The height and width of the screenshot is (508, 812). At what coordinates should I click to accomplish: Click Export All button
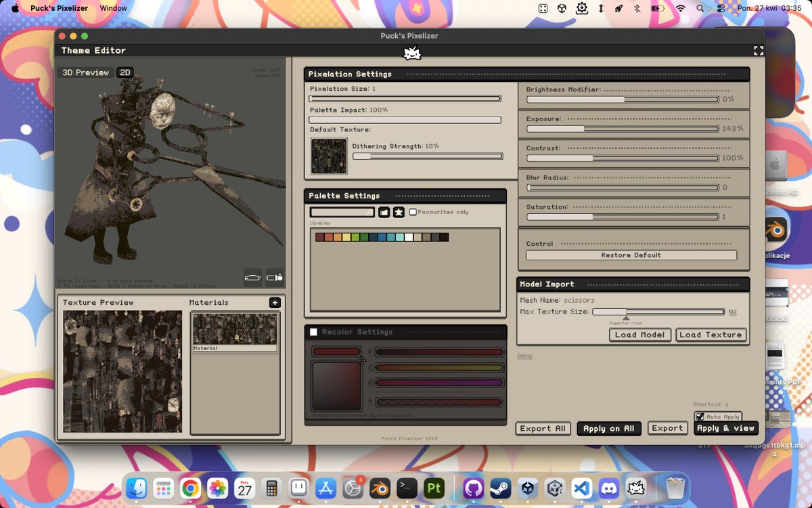543,428
